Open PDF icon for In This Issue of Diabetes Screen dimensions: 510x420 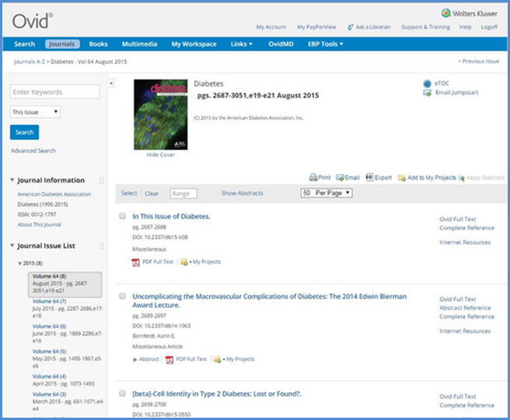pyautogui.click(x=135, y=262)
